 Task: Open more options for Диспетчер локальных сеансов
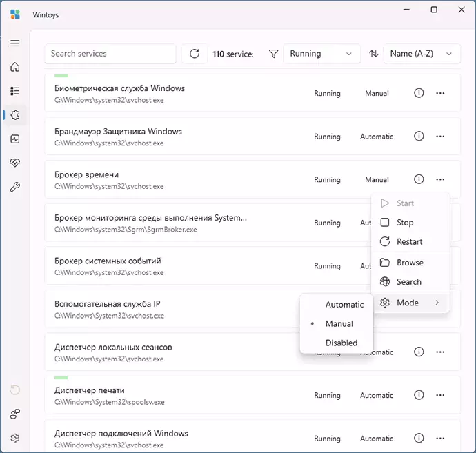coord(440,352)
